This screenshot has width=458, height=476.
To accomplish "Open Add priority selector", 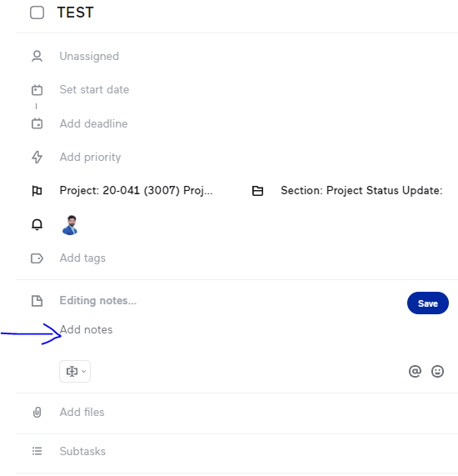I will click(90, 158).
